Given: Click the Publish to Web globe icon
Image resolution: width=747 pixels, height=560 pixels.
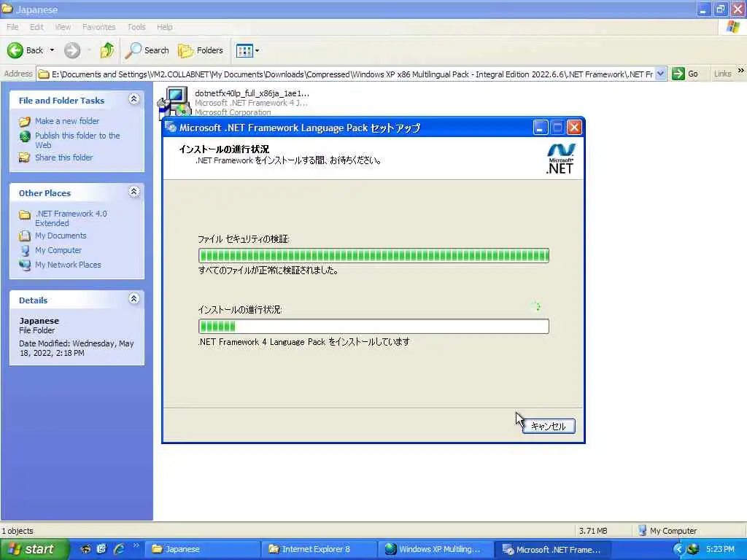Looking at the screenshot, I should click(25, 136).
